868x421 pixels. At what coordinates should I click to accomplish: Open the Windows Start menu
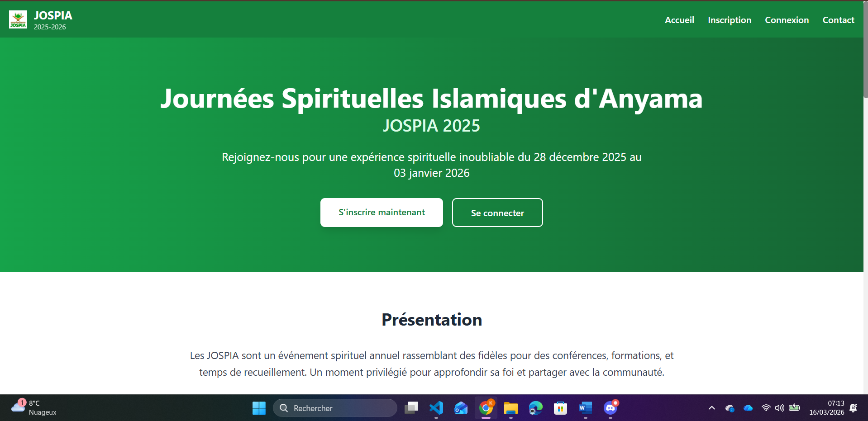click(259, 408)
